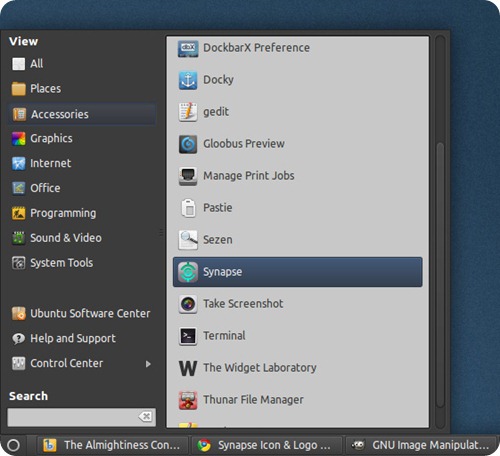
Task: Click Help and Support icon
Action: pyautogui.click(x=18, y=339)
